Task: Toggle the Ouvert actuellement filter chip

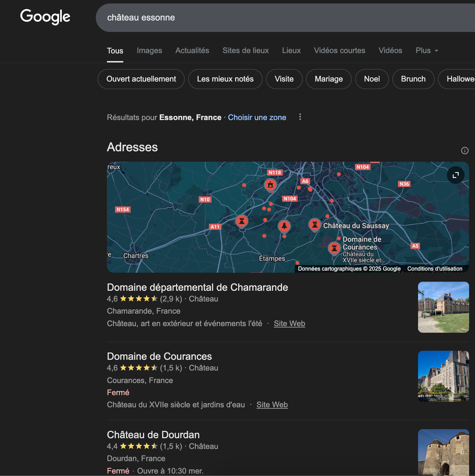Action: pos(141,79)
